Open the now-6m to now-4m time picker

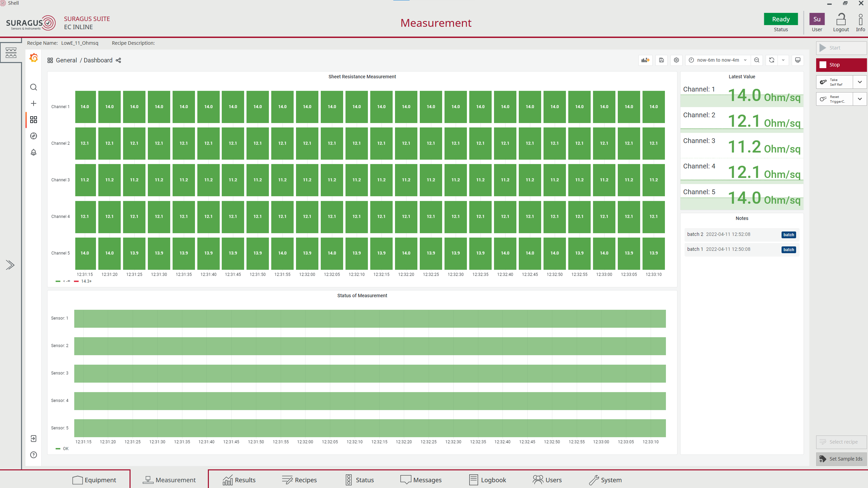[717, 60]
